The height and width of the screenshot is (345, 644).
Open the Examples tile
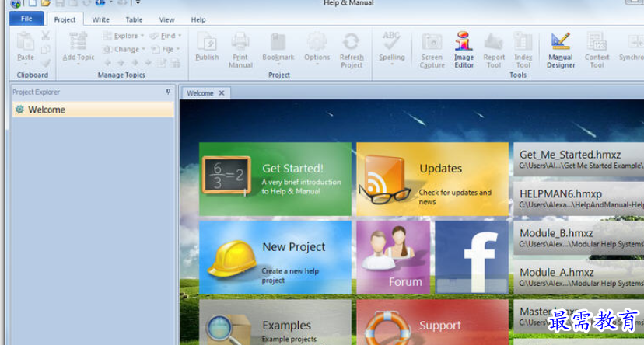tap(275, 322)
